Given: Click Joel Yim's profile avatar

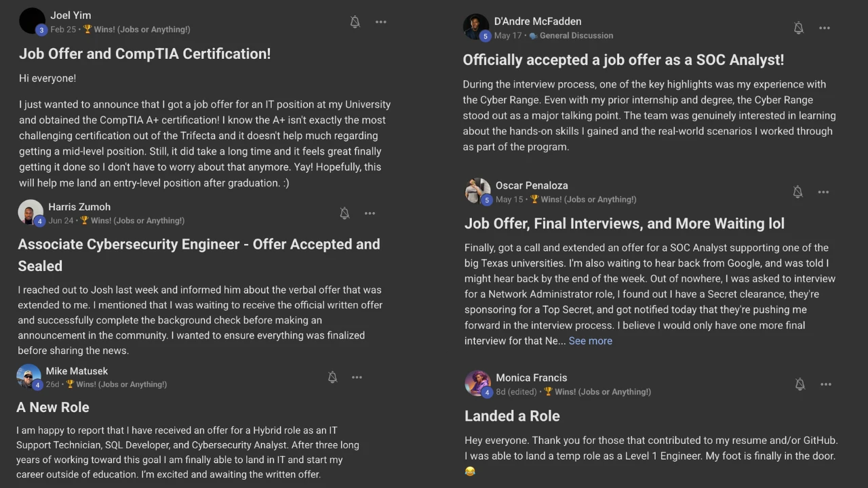Looking at the screenshot, I should (32, 22).
